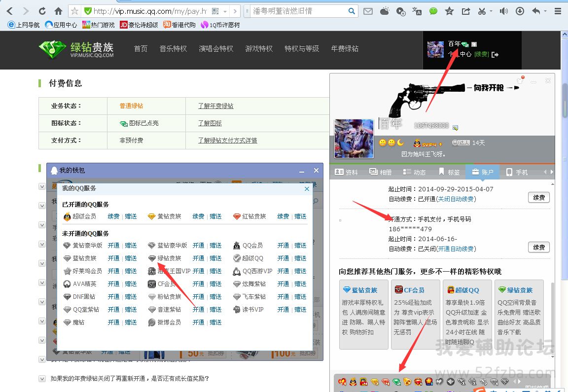Open the favorites star toolbar icon
The height and width of the screenshot is (392, 568).
(x=450, y=11)
